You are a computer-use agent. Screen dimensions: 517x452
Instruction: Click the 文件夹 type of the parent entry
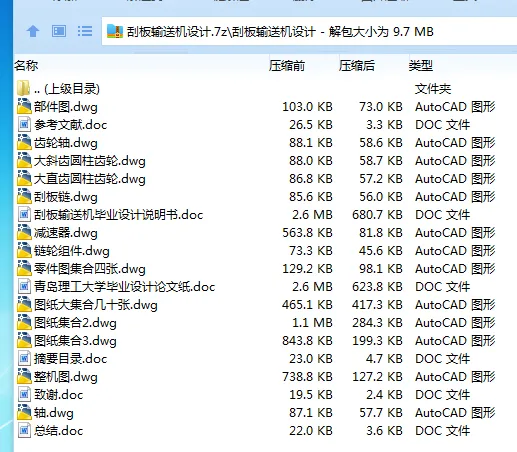pos(433,89)
